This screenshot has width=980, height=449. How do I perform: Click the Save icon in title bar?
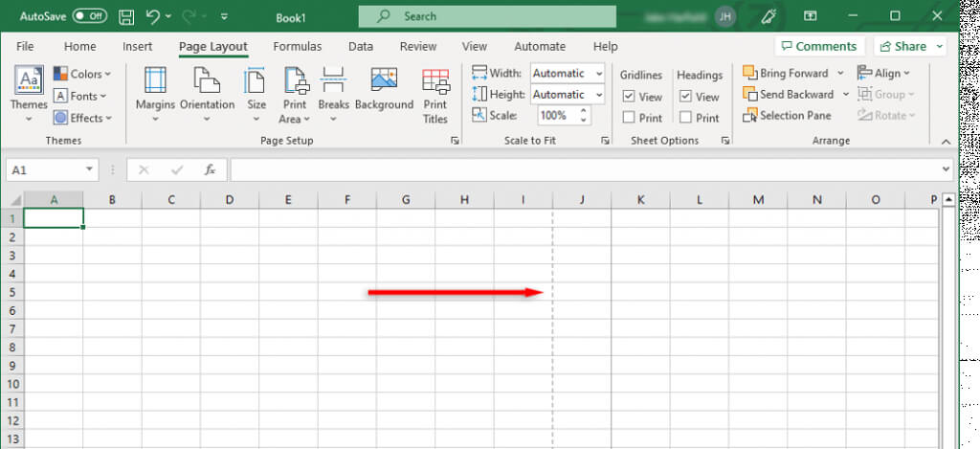pyautogui.click(x=126, y=16)
